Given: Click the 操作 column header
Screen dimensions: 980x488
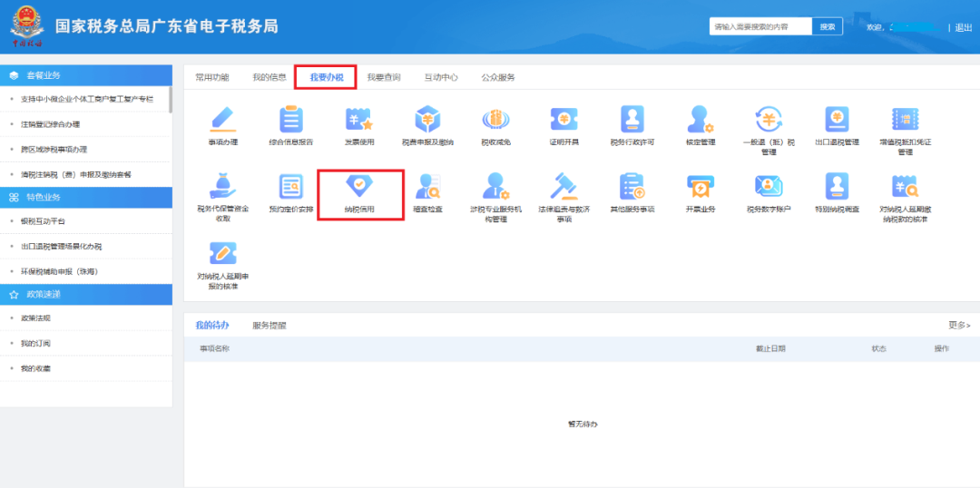Looking at the screenshot, I should (x=941, y=348).
